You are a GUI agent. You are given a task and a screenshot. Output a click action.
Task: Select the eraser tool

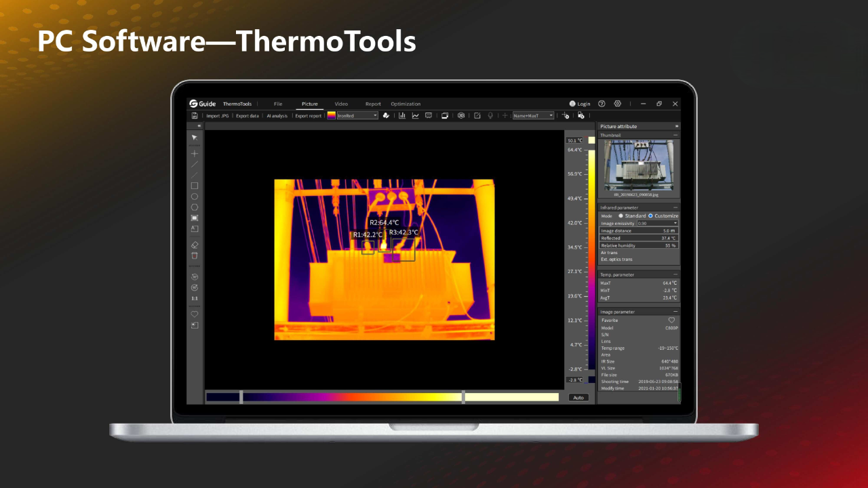click(195, 245)
